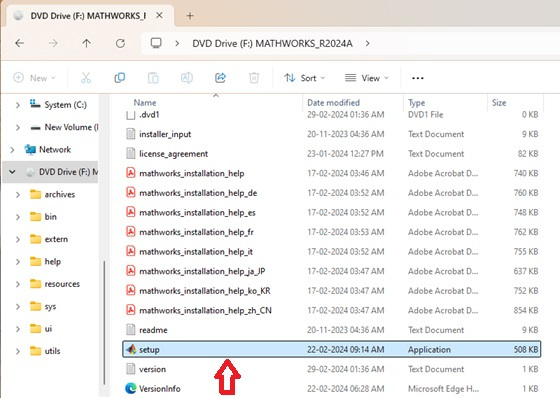The height and width of the screenshot is (398, 560).
Task: Select the version text file
Action: (x=331, y=369)
